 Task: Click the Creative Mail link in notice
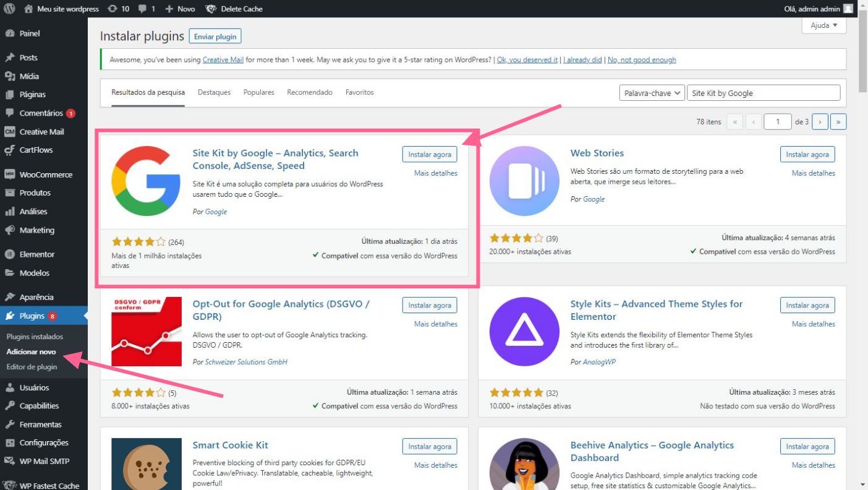[x=223, y=60]
